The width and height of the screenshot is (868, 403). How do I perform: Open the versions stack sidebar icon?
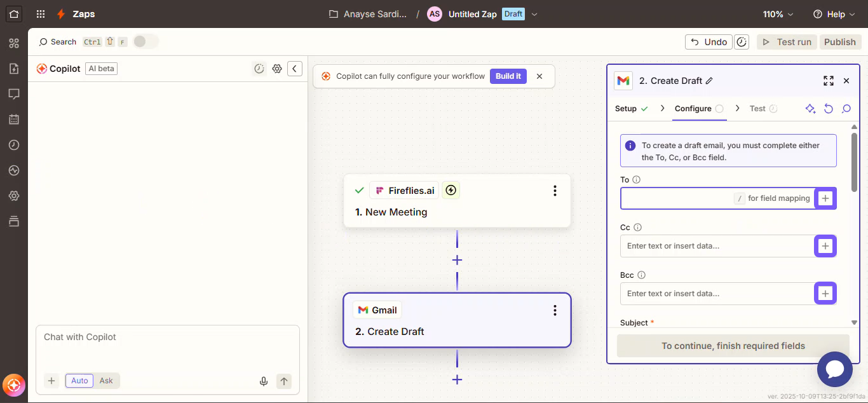[14, 221]
